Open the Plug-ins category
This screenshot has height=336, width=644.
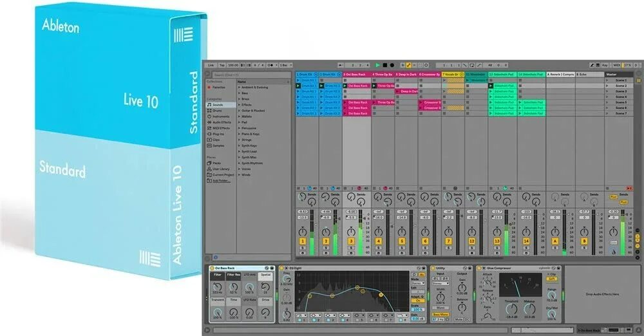(221, 134)
